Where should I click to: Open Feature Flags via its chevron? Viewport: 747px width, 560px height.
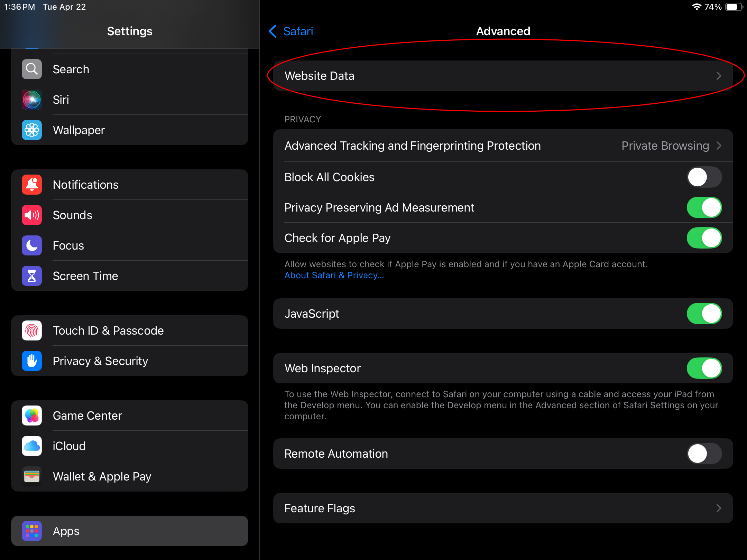tap(719, 508)
